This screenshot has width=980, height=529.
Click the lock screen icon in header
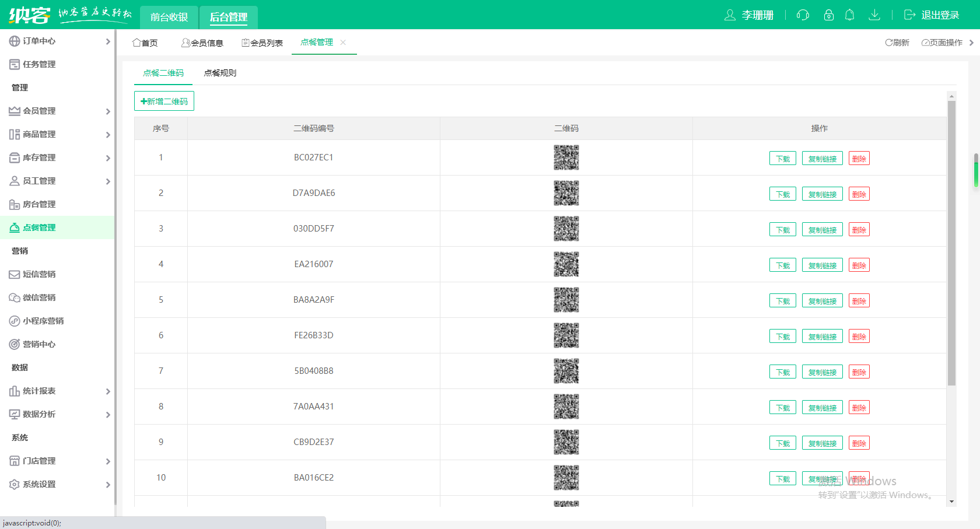828,15
